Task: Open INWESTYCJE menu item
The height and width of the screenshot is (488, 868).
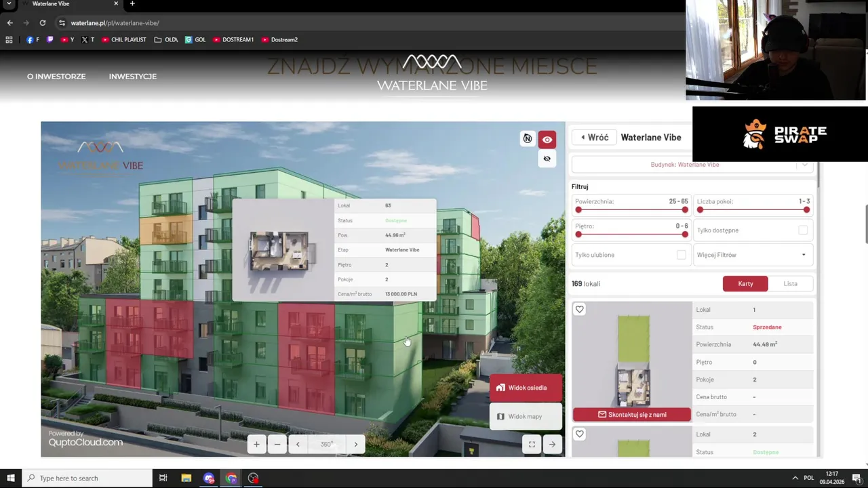Action: coord(133,77)
